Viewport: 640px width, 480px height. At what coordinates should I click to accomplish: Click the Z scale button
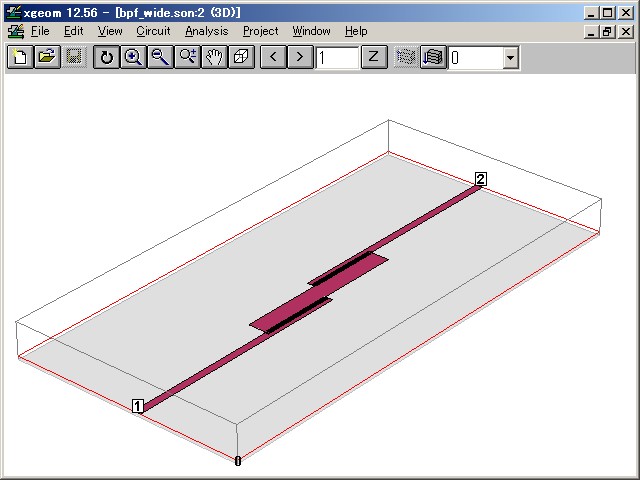(374, 57)
